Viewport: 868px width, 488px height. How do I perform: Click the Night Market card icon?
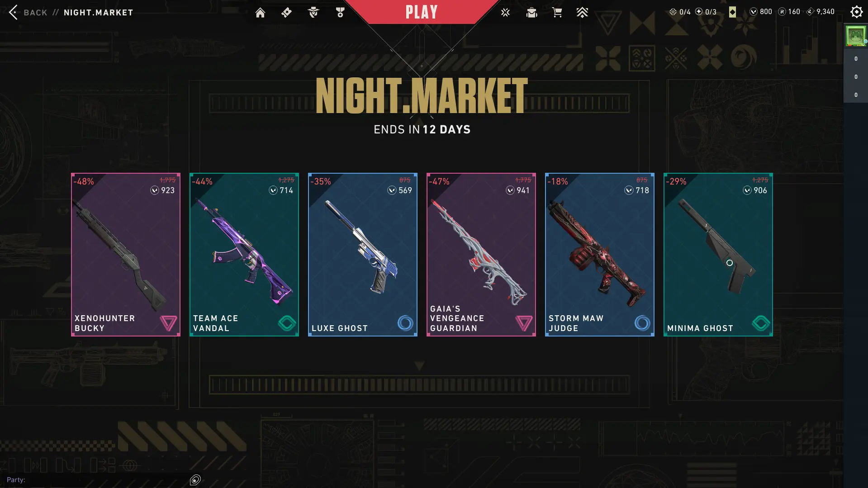(x=732, y=12)
